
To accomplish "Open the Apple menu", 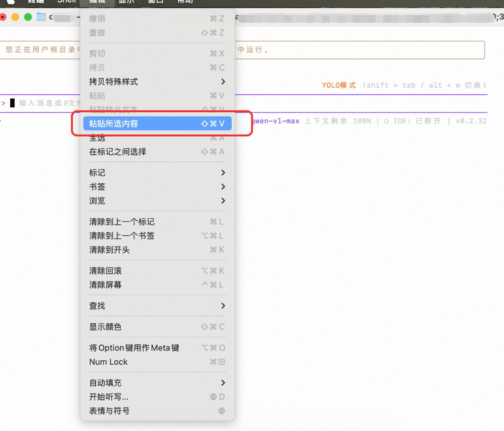I will (x=11, y=2).
